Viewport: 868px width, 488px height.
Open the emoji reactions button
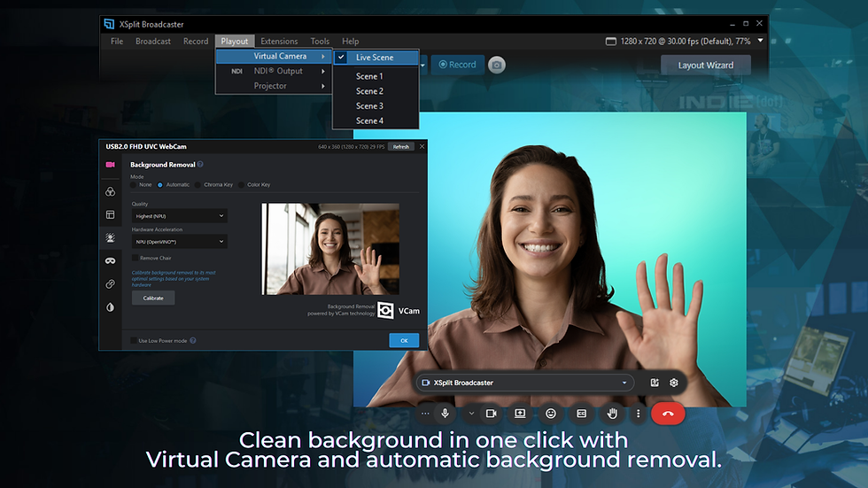click(551, 414)
